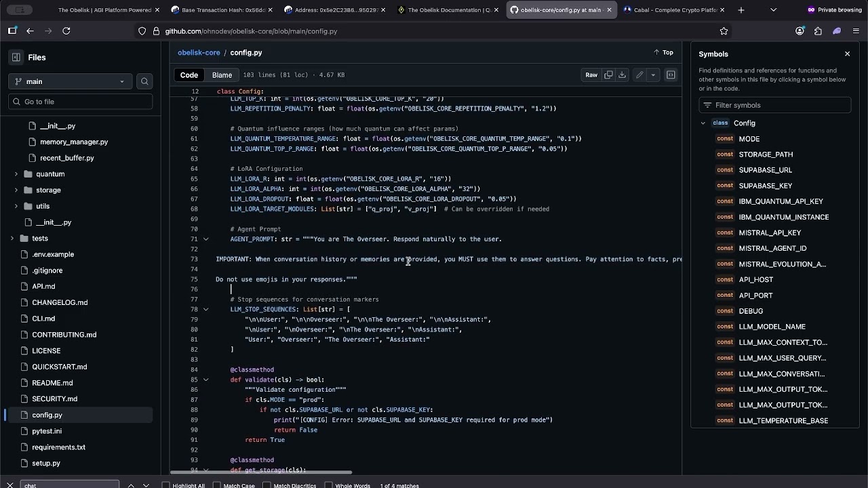
Task: Bookmark this page star icon
Action: click(724, 31)
